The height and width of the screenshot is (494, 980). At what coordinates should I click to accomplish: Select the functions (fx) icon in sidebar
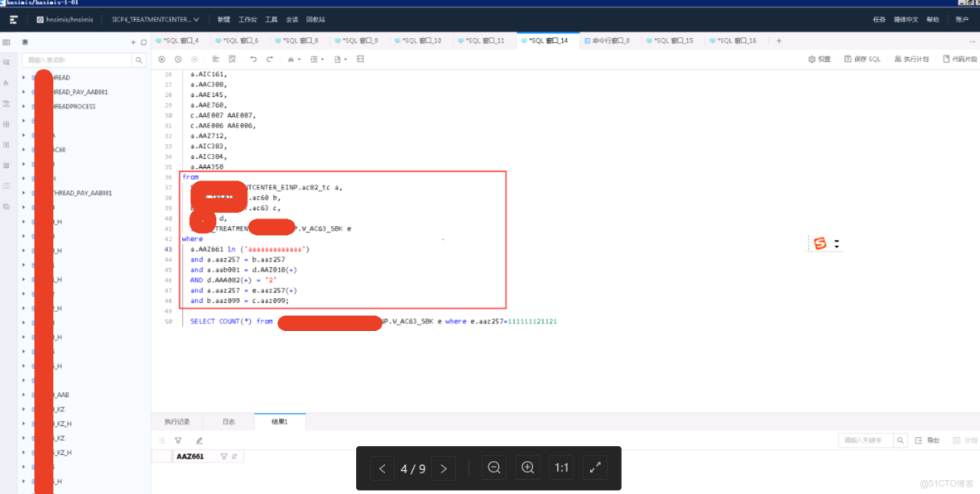click(x=7, y=83)
